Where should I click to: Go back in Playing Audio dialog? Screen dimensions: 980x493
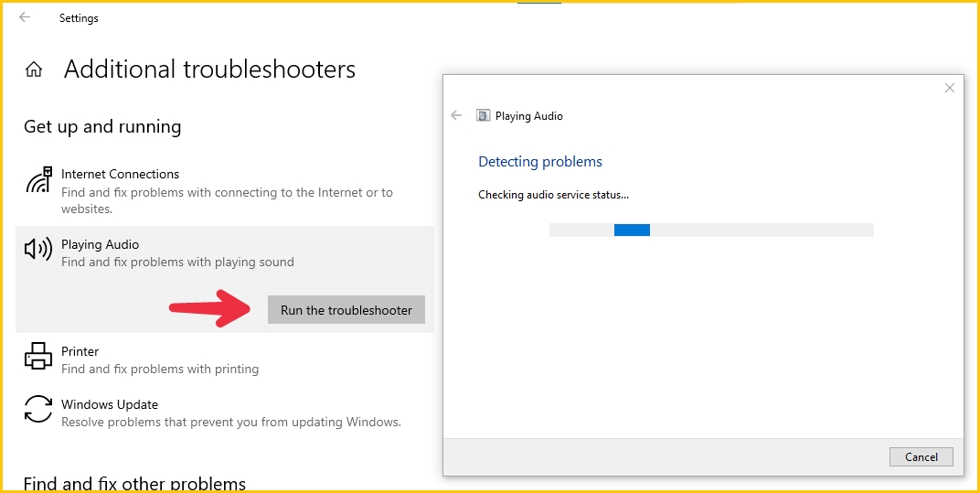(x=456, y=115)
